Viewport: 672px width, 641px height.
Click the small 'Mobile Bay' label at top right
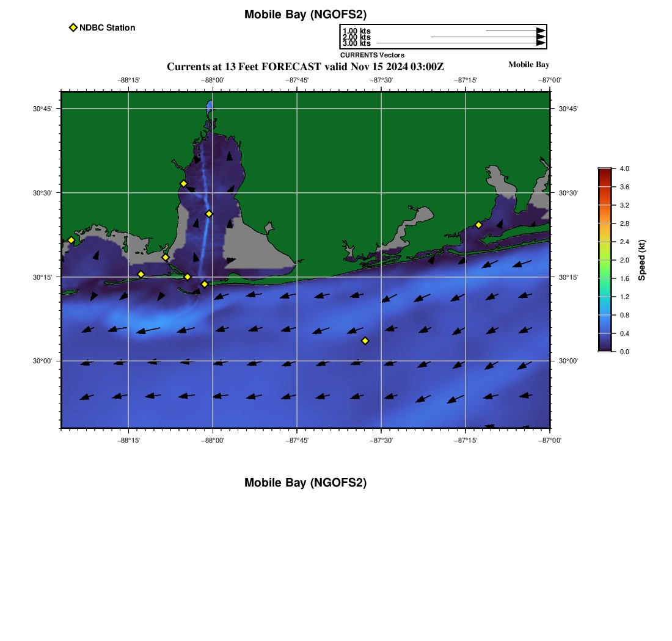click(x=528, y=65)
